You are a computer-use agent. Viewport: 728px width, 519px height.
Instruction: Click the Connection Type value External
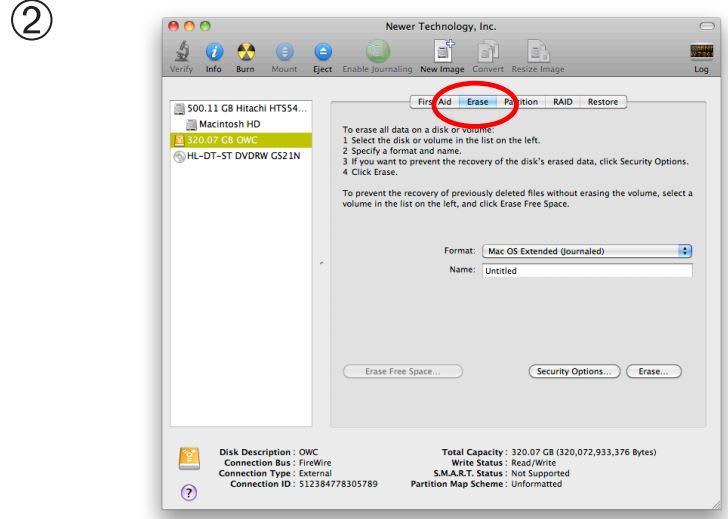coord(315,473)
